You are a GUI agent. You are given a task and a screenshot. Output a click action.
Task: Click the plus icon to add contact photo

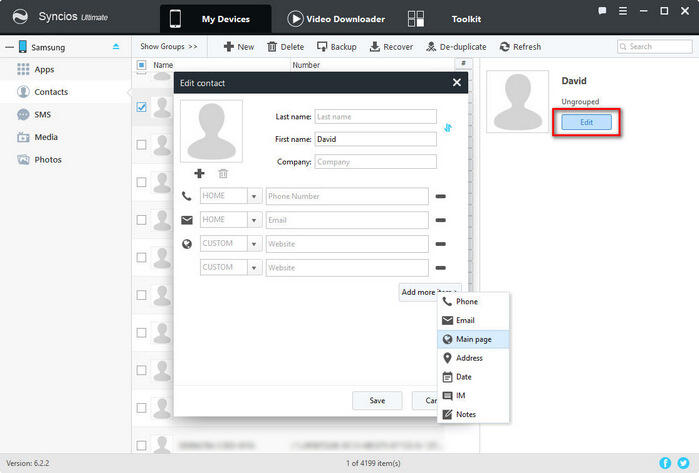[x=199, y=174]
